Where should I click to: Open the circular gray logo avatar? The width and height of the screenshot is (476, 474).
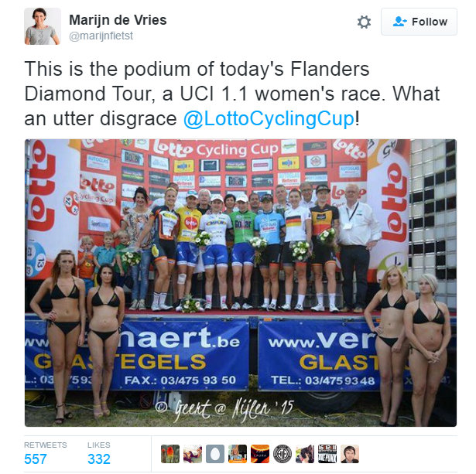point(283,454)
